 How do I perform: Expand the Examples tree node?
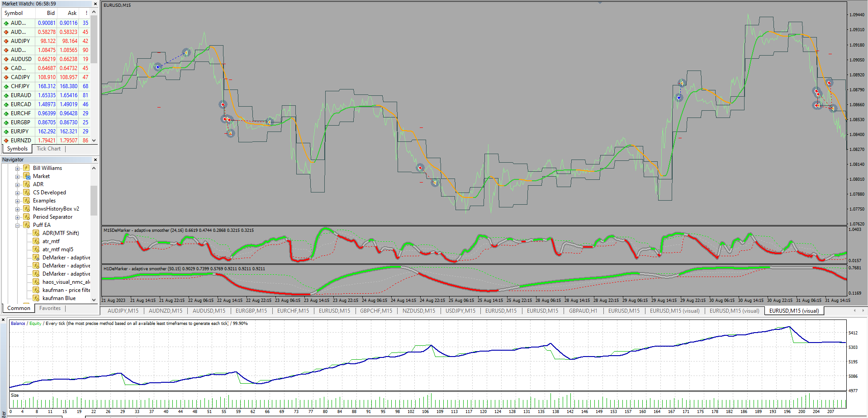point(17,201)
